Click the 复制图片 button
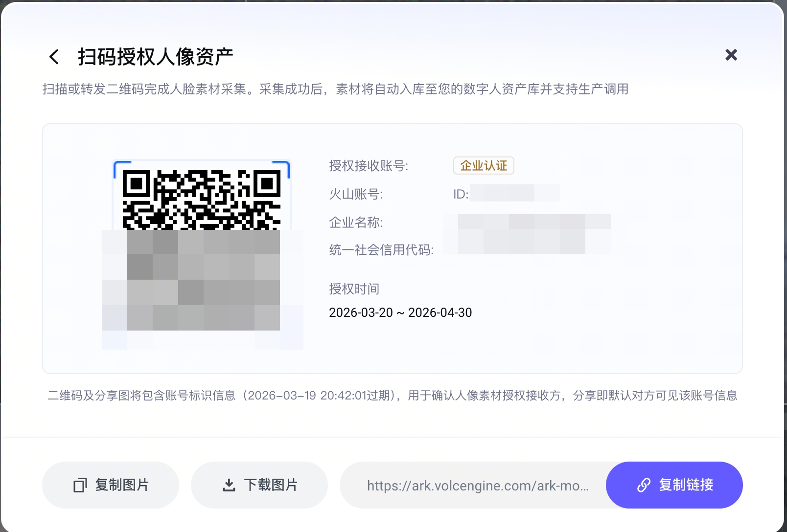This screenshot has width=787, height=532. point(111,485)
